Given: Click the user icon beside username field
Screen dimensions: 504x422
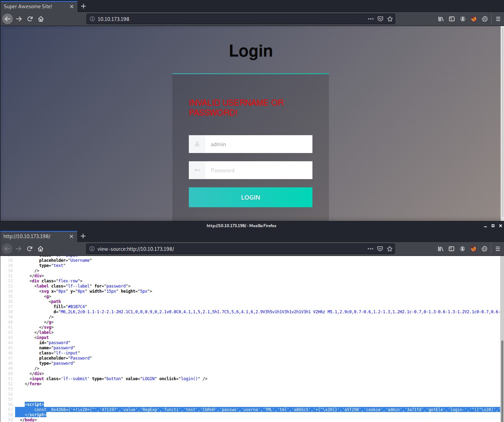Looking at the screenshot, I should pos(197,144).
